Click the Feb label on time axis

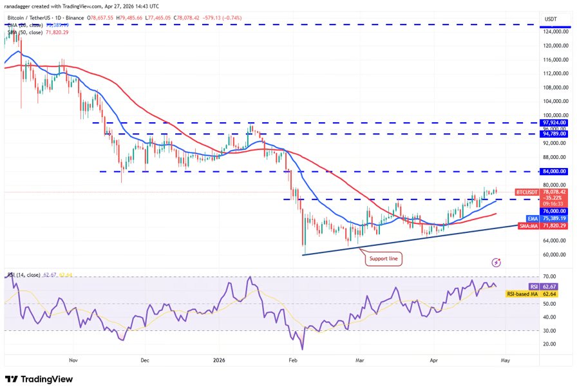coord(292,361)
